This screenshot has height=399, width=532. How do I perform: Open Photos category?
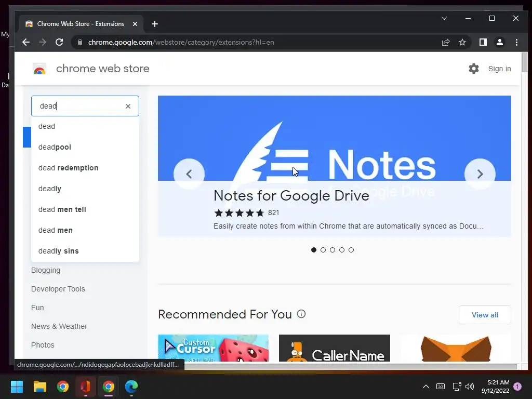coord(43,345)
